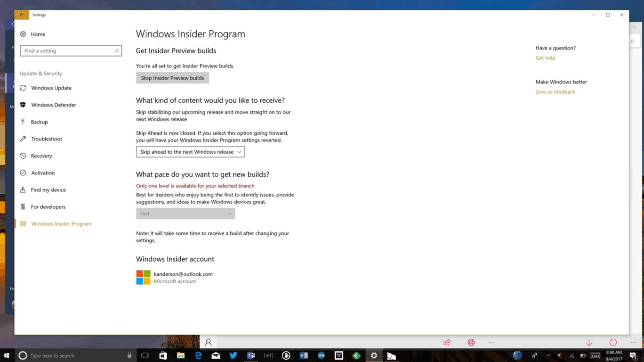The width and height of the screenshot is (644, 362).
Task: Click the person icon in background window
Action: (208, 343)
